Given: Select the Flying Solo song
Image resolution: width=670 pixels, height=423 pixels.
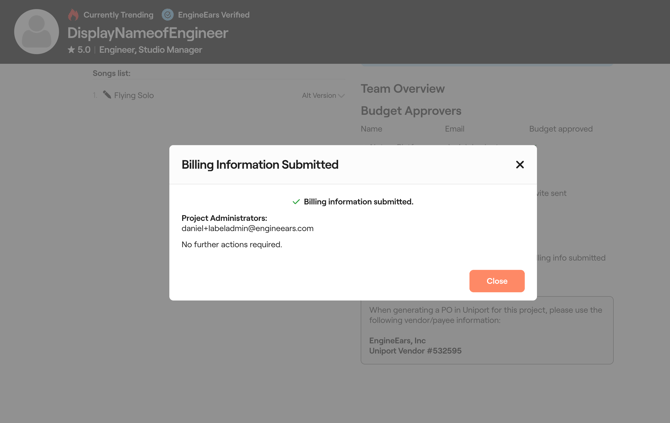Looking at the screenshot, I should 134,96.
